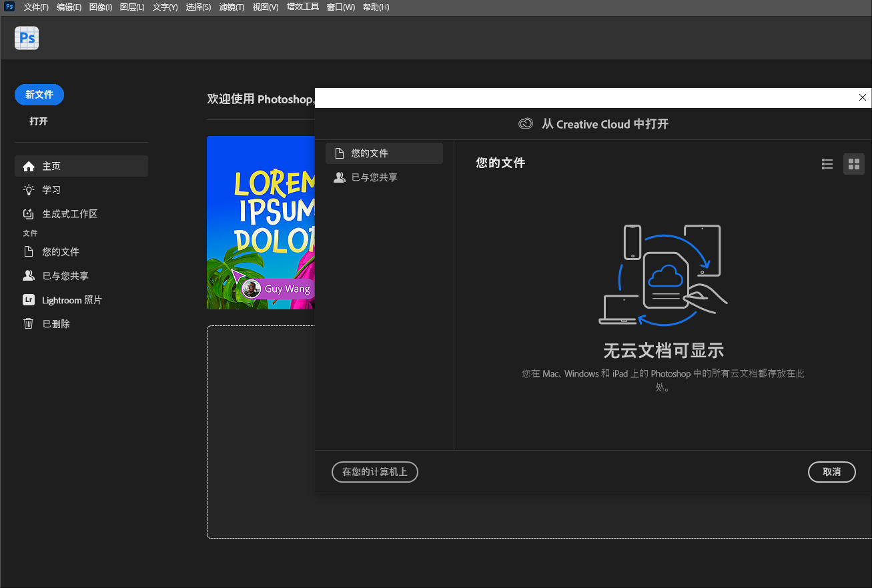This screenshot has width=872, height=588.
Task: Click the 无云文档可显示 heading
Action: click(663, 351)
